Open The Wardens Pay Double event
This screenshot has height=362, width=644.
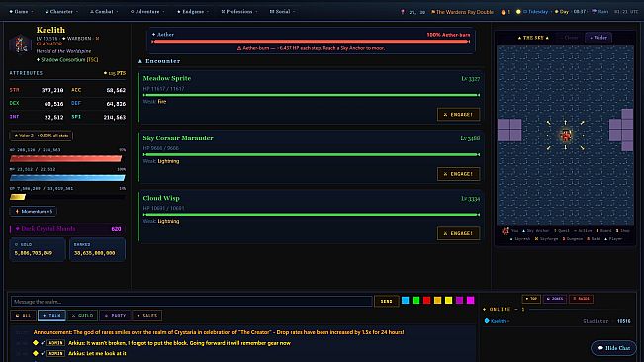(462, 12)
